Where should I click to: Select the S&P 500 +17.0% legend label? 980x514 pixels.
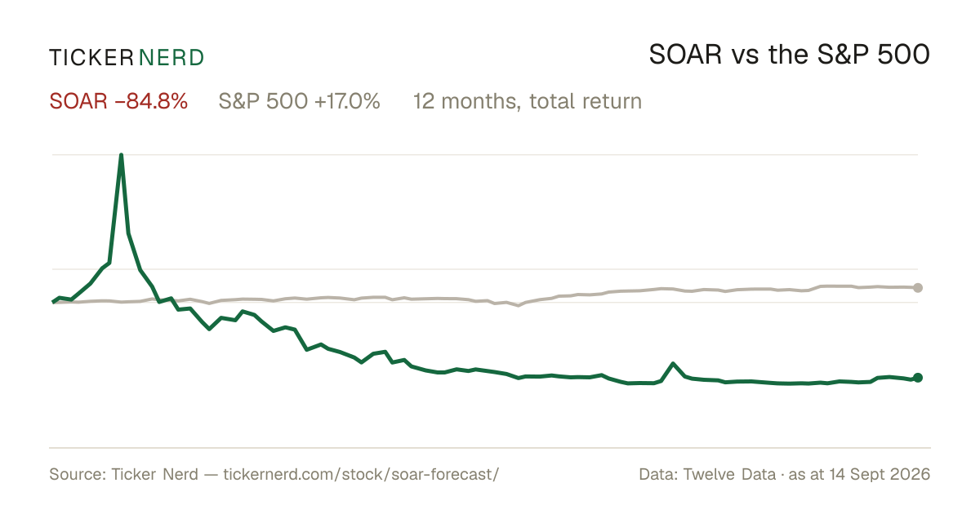coord(300,101)
